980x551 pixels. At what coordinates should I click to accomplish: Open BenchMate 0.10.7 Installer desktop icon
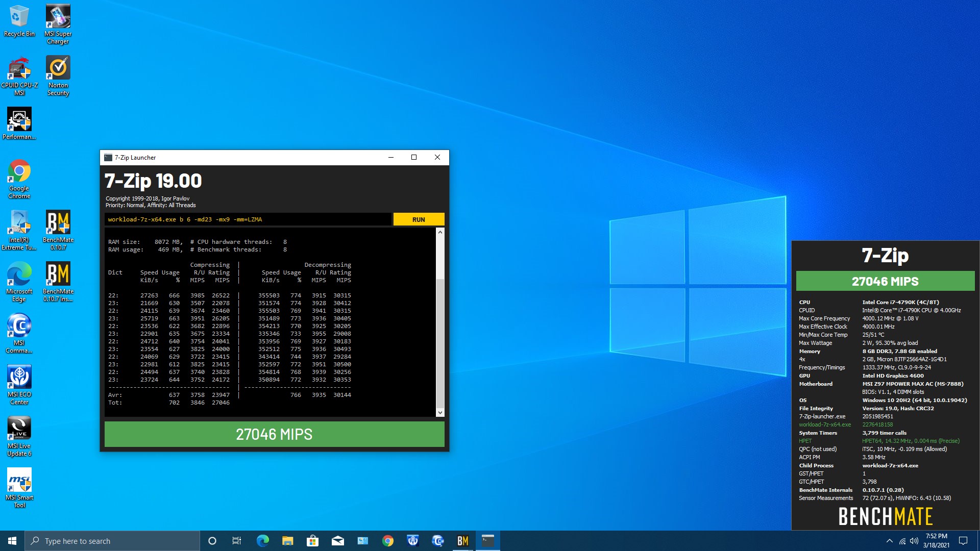coord(58,282)
